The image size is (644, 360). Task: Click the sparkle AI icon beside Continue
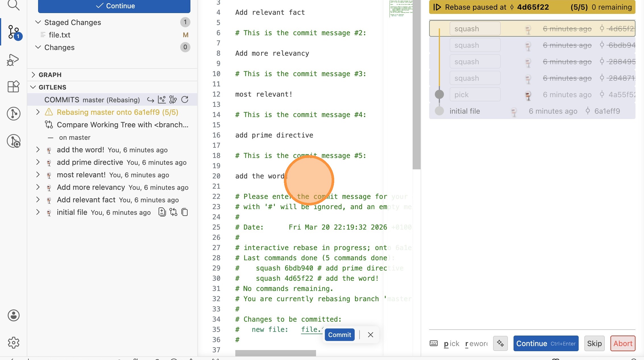[x=500, y=343]
